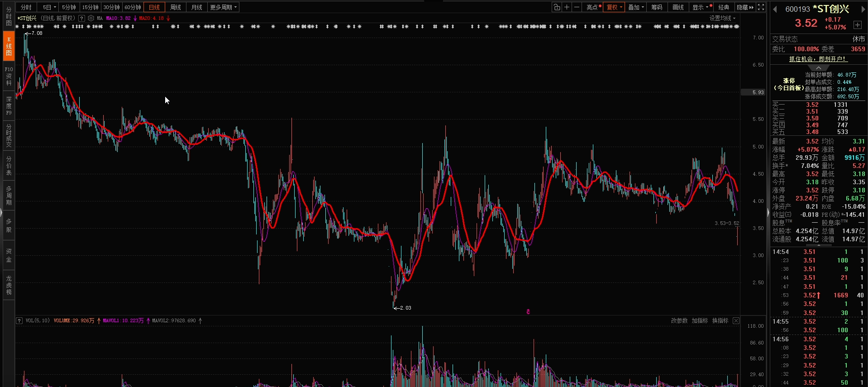Select the K线图 sidebar button
868x387 pixels.
coord(9,46)
